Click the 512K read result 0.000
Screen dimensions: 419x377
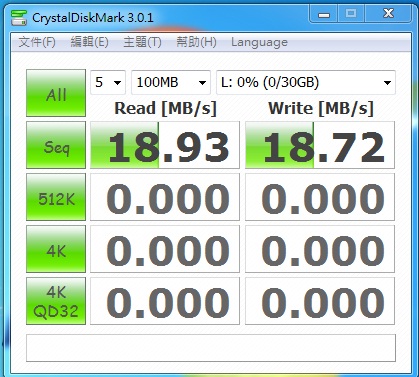(165, 197)
